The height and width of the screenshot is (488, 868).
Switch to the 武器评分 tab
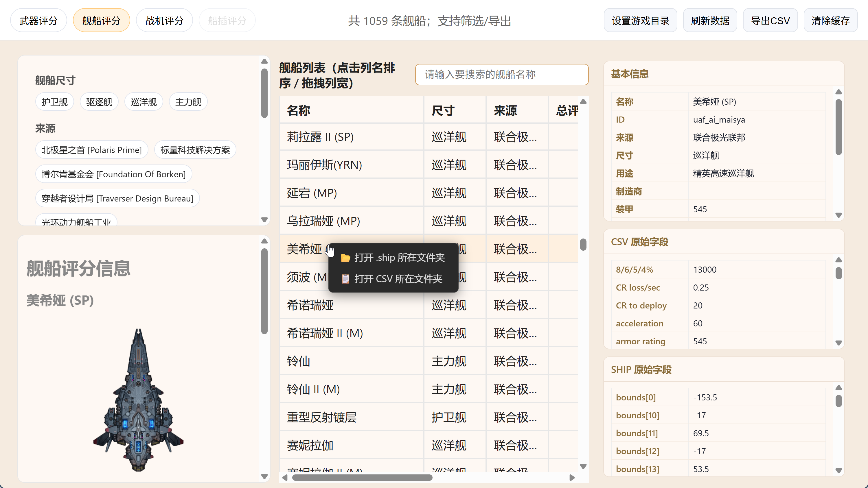[x=38, y=21]
